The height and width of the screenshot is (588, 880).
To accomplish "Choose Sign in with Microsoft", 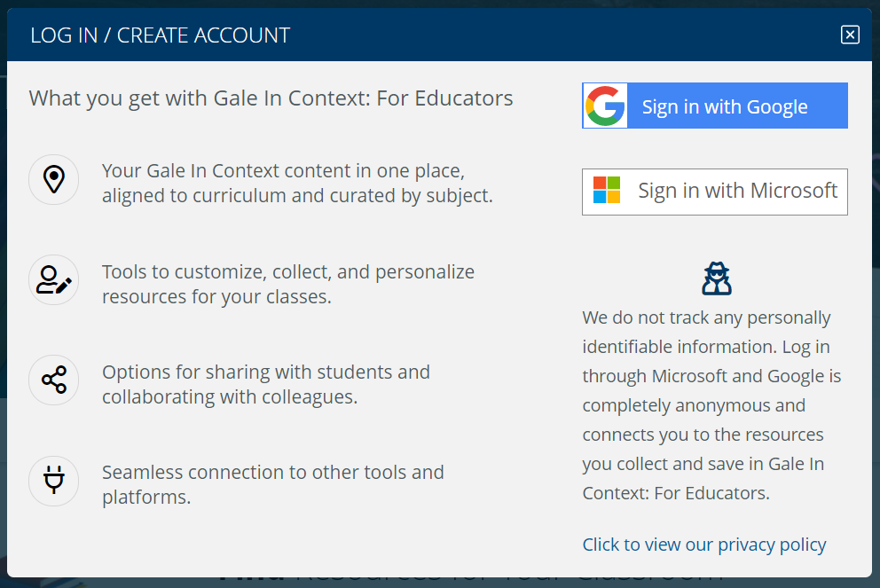I will point(715,192).
